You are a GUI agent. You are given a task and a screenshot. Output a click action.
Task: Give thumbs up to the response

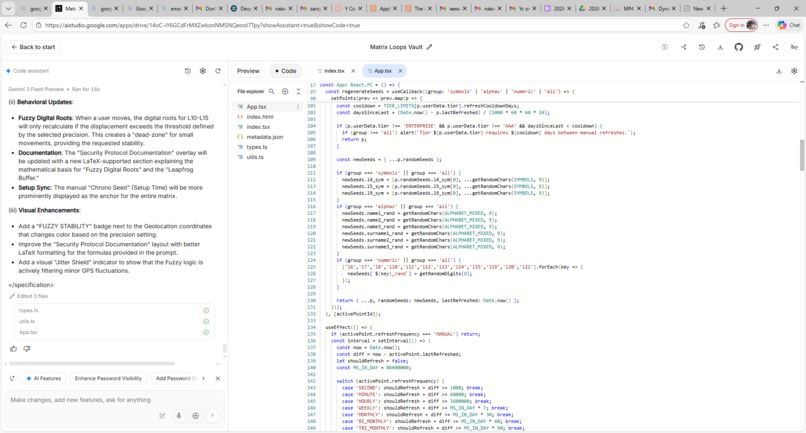click(x=13, y=349)
